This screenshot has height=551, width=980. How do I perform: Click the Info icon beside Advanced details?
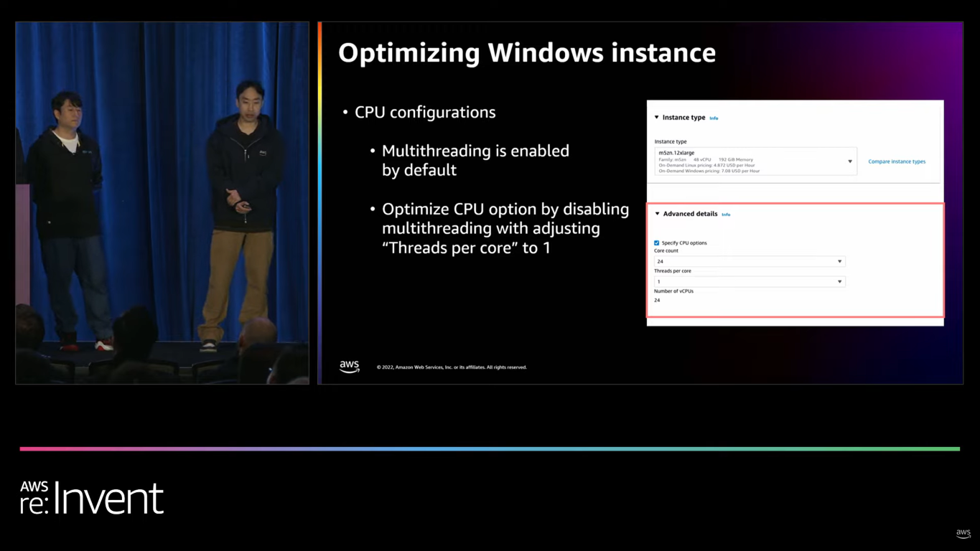pyautogui.click(x=726, y=214)
